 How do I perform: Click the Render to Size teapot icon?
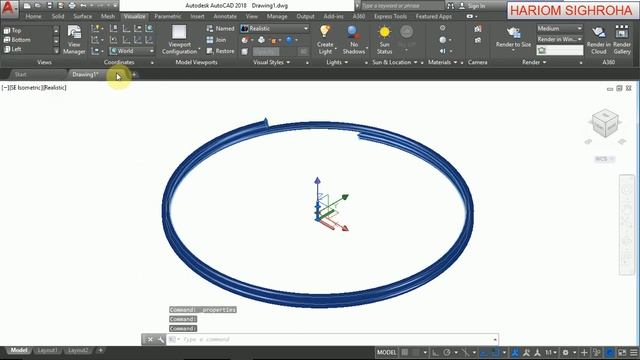[513, 32]
